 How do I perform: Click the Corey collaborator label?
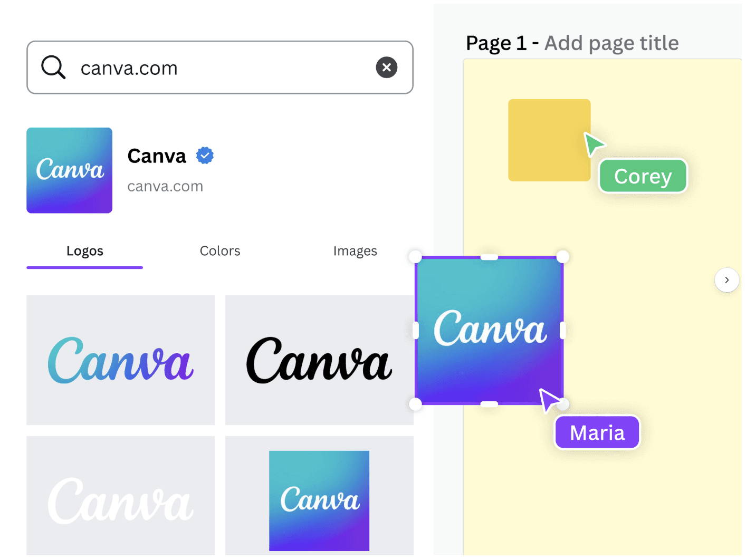(643, 176)
